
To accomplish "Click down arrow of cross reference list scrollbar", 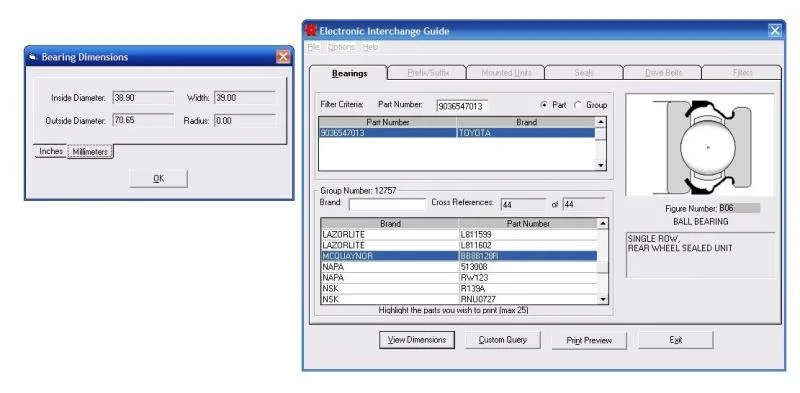I will [x=603, y=300].
